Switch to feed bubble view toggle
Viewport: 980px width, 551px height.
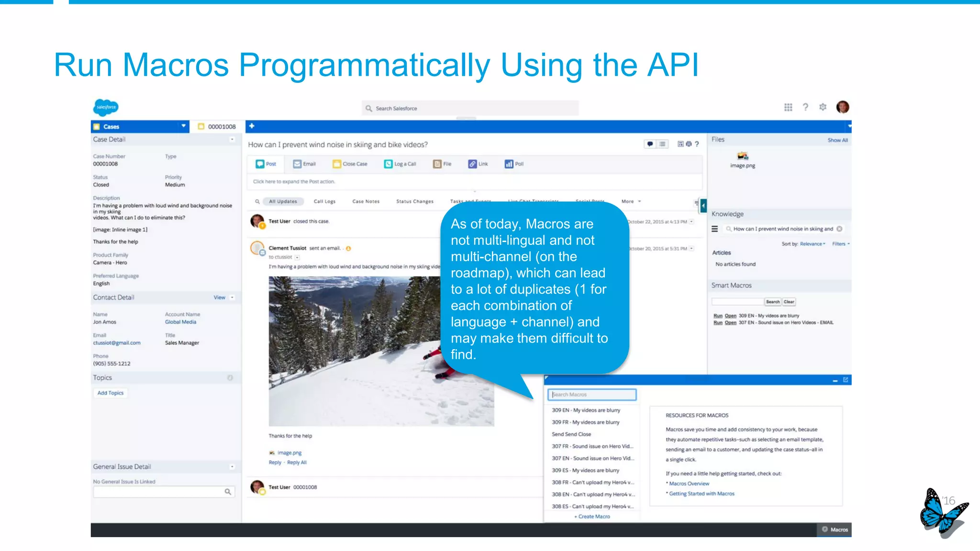[650, 144]
